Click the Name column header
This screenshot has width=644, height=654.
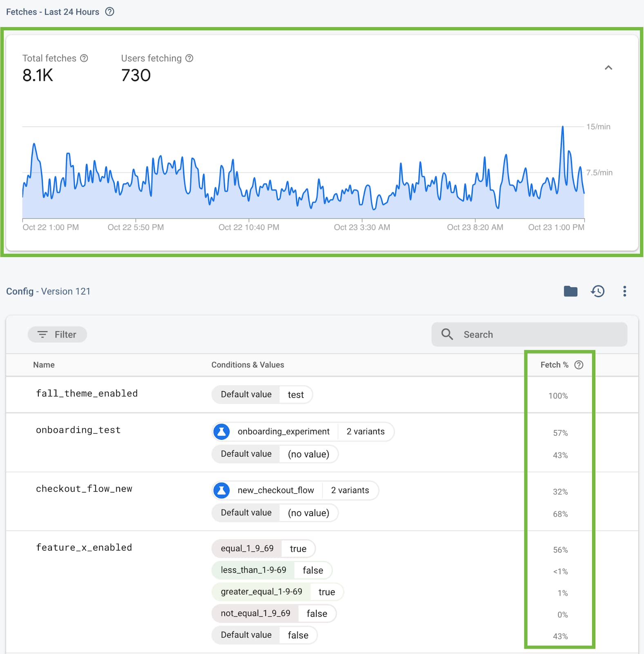44,365
